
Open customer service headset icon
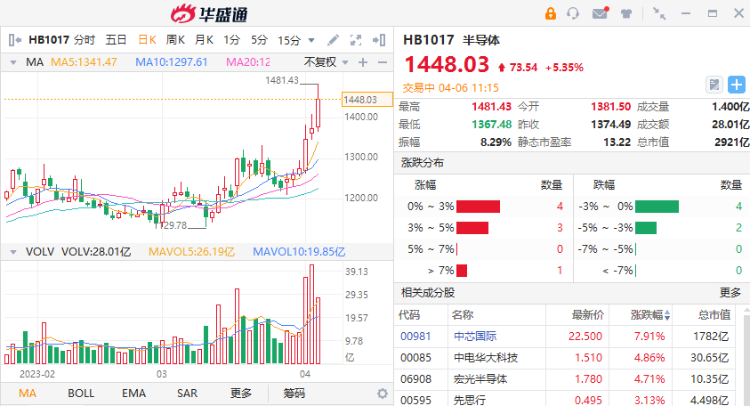coord(573,13)
